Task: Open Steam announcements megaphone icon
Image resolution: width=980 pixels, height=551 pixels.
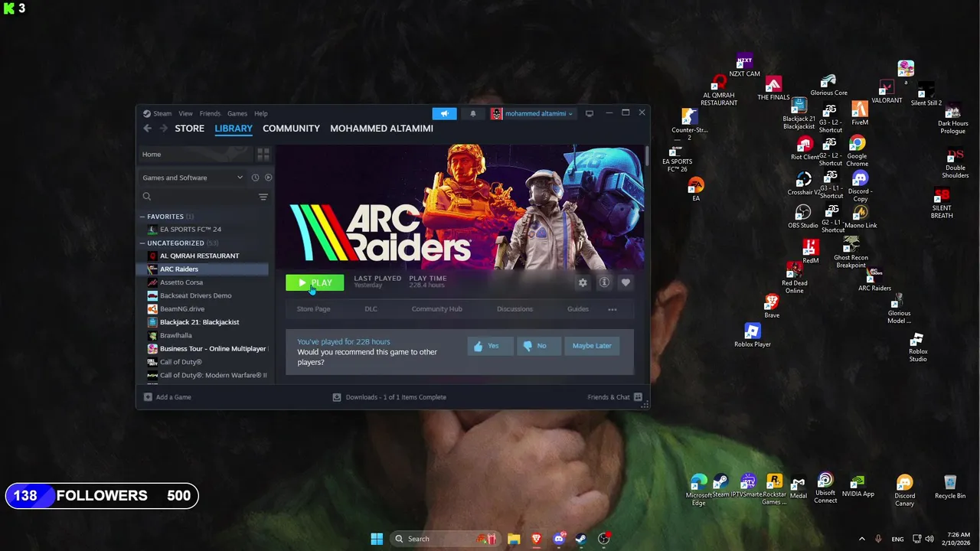Action: point(444,113)
